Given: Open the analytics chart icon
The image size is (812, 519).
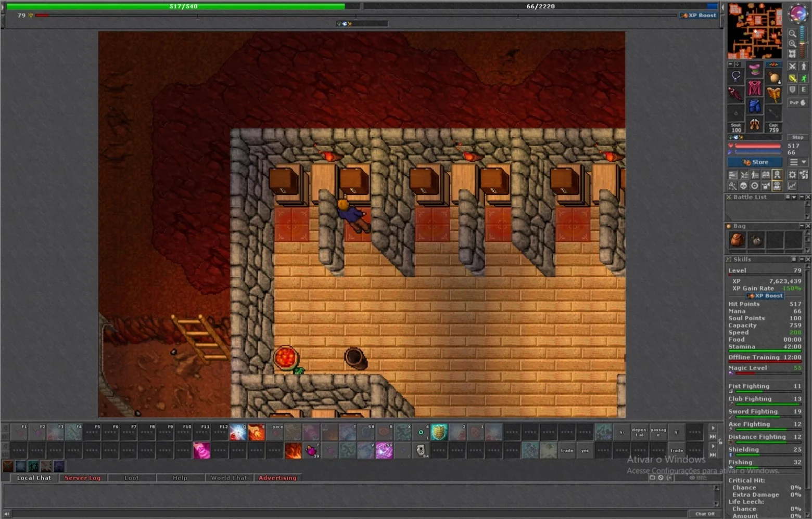Looking at the screenshot, I should [x=792, y=186].
